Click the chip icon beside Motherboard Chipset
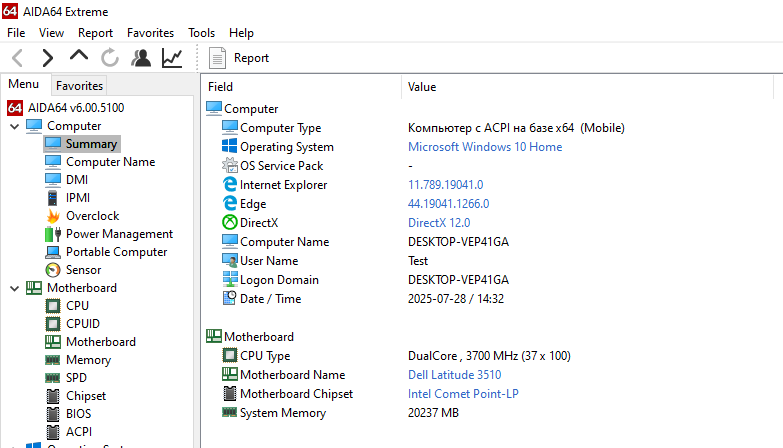The width and height of the screenshot is (783, 448). 229,393
